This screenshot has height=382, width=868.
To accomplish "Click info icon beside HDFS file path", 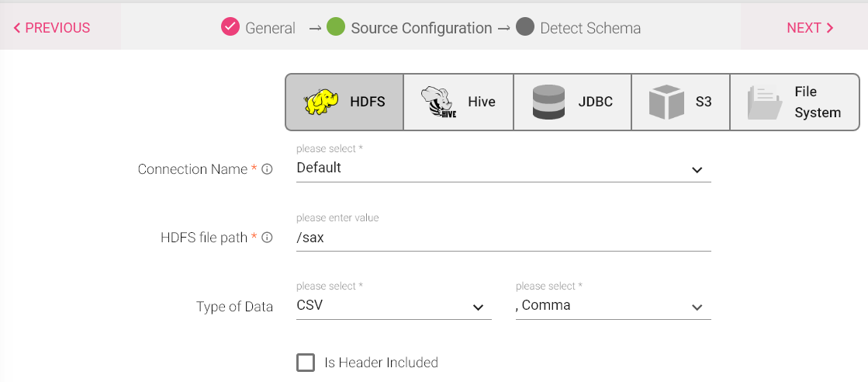I will (x=267, y=238).
